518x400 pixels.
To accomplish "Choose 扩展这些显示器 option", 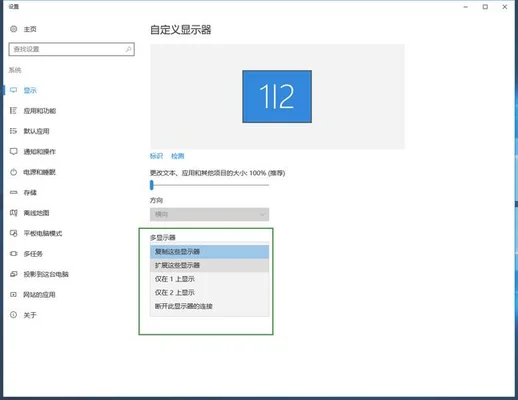I will pyautogui.click(x=209, y=265).
